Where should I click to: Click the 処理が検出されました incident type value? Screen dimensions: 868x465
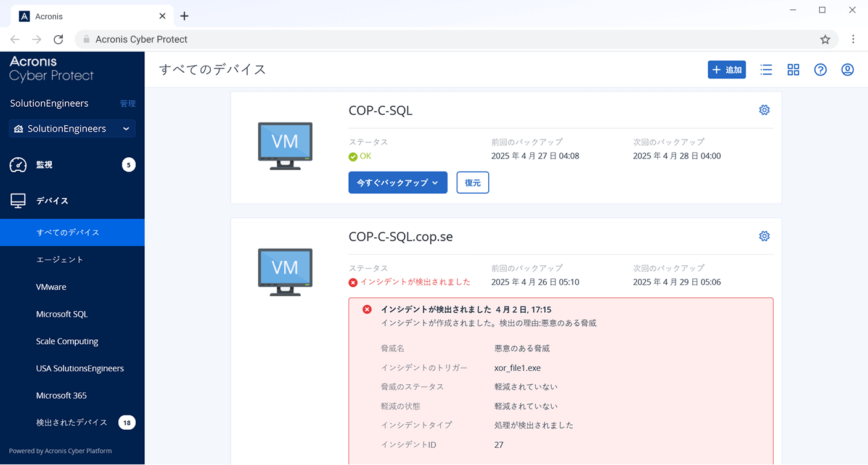[534, 425]
